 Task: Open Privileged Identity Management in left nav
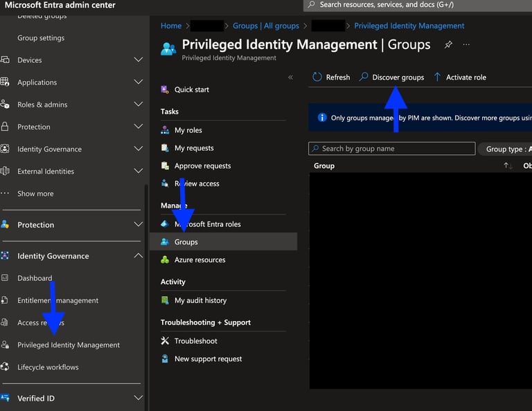pyautogui.click(x=69, y=345)
